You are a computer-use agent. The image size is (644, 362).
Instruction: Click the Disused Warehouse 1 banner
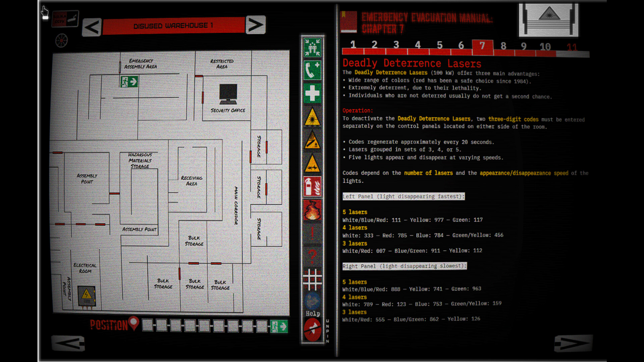[174, 25]
